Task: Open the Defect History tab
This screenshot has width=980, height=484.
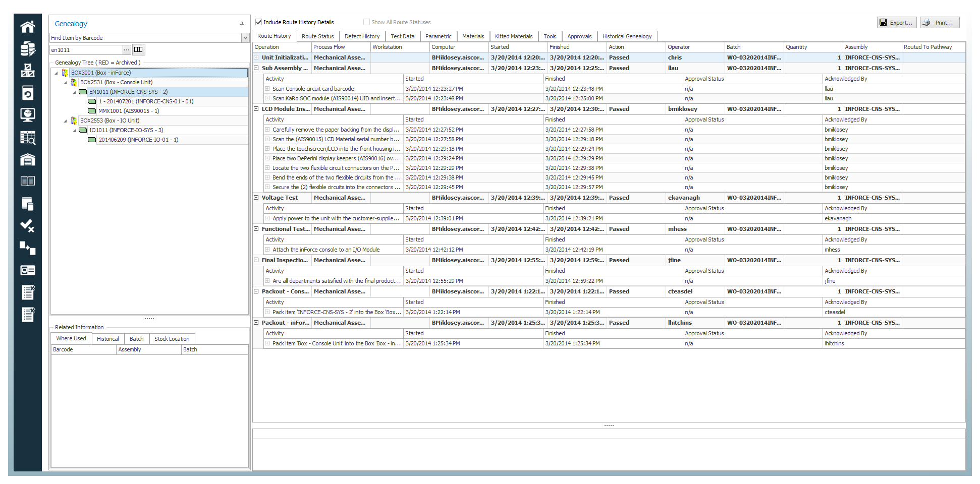Action: [x=362, y=36]
